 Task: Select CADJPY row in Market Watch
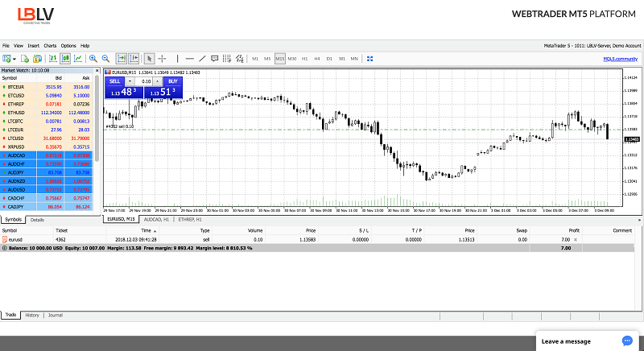click(47, 207)
